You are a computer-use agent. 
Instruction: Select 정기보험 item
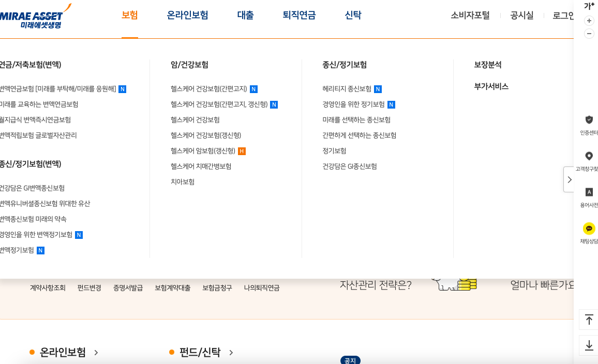pos(334,151)
